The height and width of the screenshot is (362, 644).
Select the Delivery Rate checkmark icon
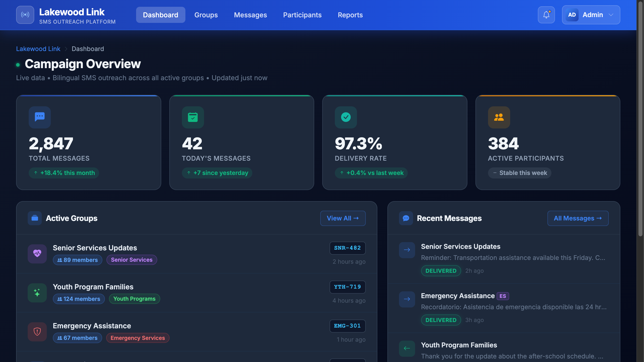coord(346,117)
